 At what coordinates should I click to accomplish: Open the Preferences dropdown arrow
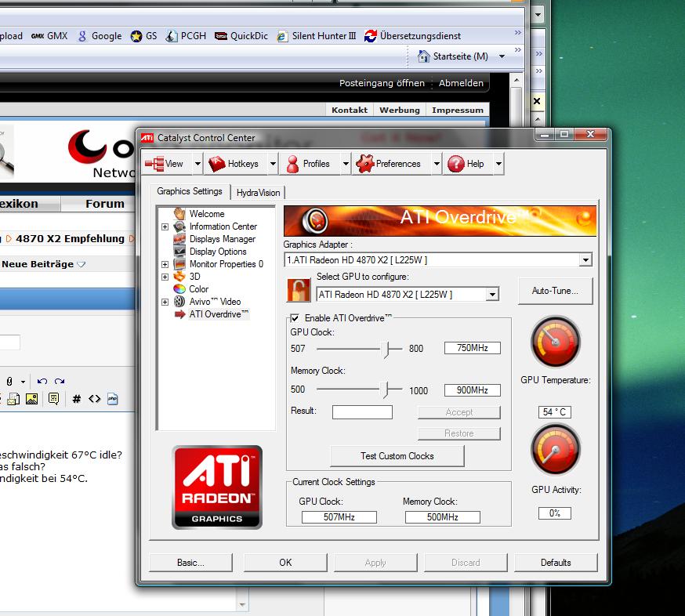coord(437,164)
